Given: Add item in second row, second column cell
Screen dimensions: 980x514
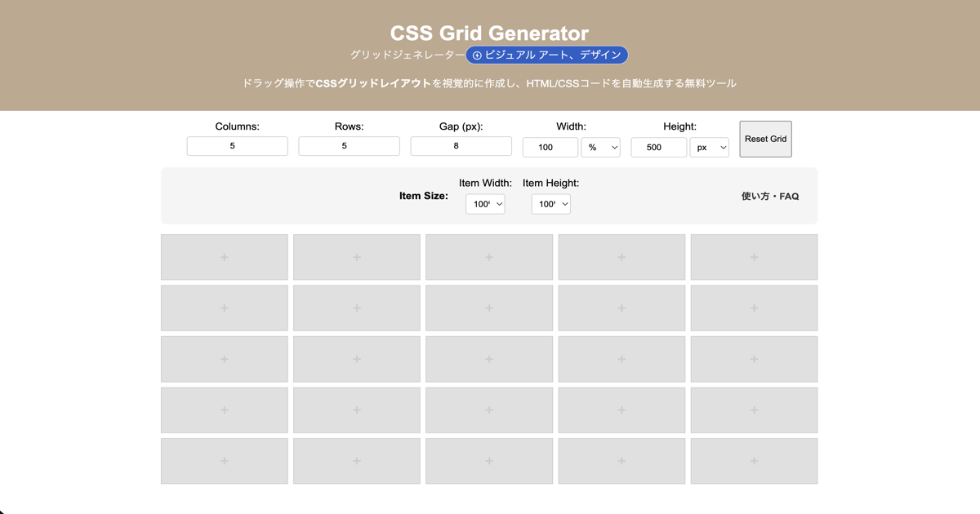Looking at the screenshot, I should point(357,308).
